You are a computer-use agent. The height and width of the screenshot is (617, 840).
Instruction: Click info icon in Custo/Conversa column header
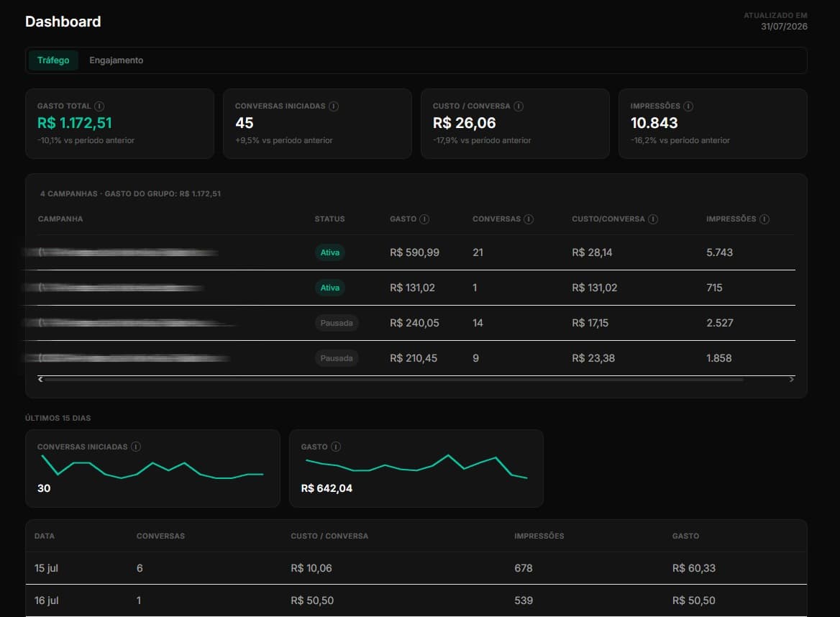coord(652,219)
